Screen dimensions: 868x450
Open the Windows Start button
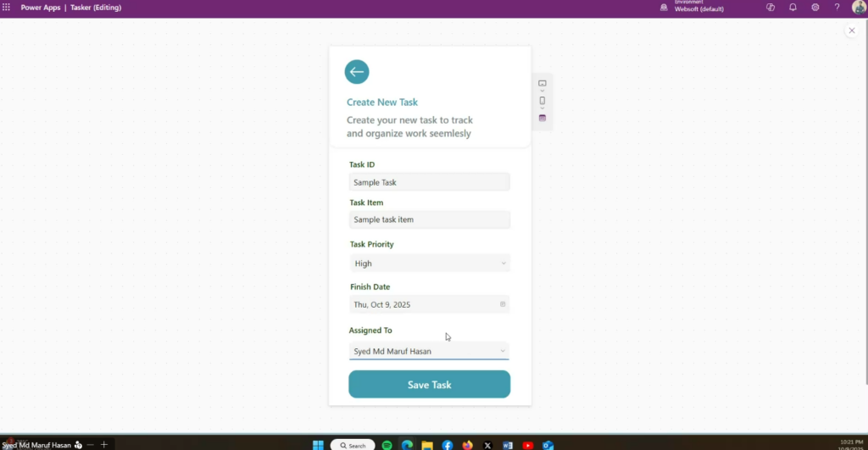point(318,445)
